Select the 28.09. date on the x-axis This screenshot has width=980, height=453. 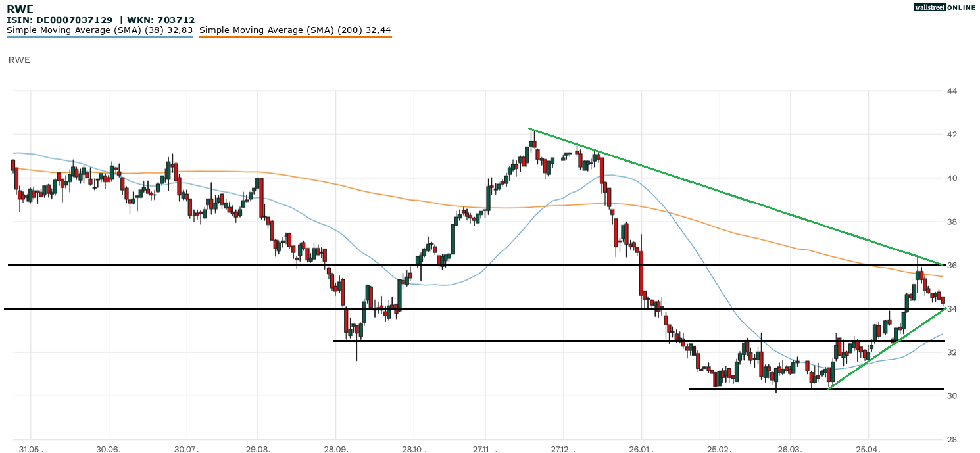(x=335, y=448)
